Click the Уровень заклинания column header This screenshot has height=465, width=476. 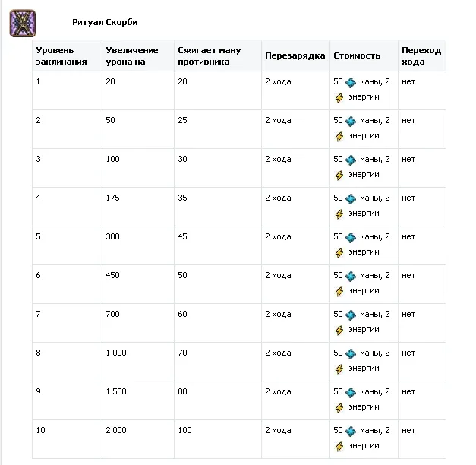61,55
